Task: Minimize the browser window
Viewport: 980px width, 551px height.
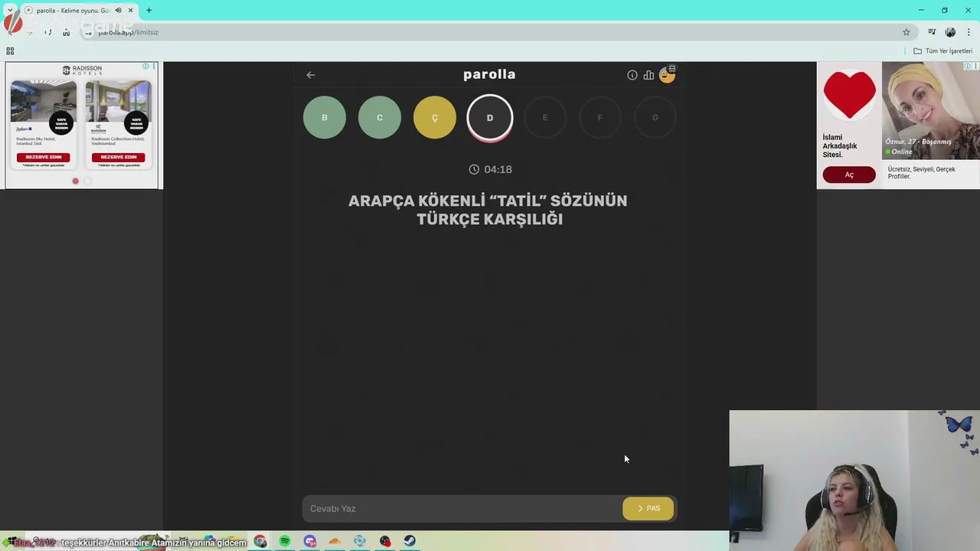Action: coord(921,10)
